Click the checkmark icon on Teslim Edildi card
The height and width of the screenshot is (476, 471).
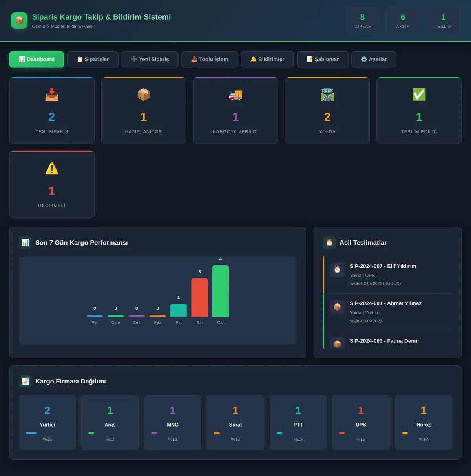[419, 94]
